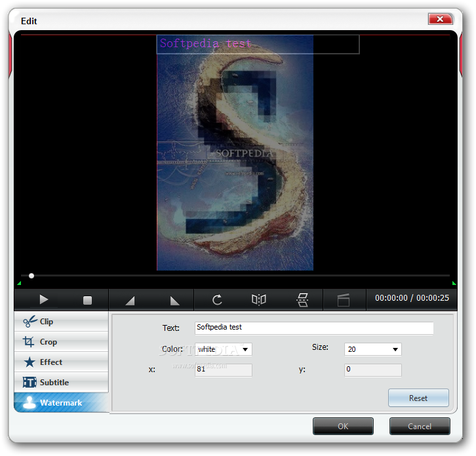Click the Crop tool icon
Viewport: 476px width, 456px height.
[x=29, y=341]
